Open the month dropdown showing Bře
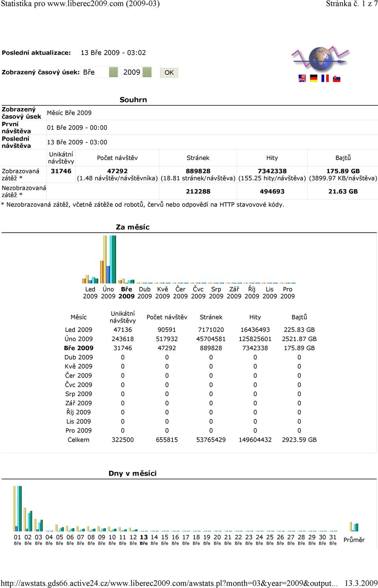Image resolution: width=378 pixels, height=588 pixels. [100, 72]
